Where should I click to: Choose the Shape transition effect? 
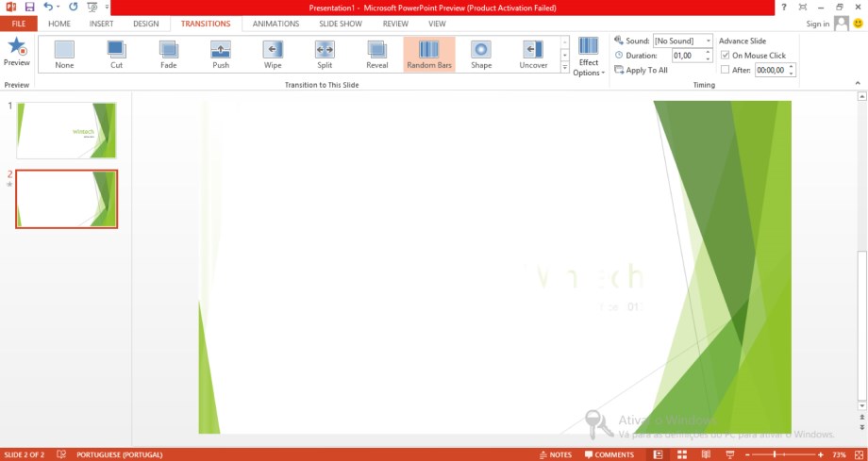pos(481,55)
